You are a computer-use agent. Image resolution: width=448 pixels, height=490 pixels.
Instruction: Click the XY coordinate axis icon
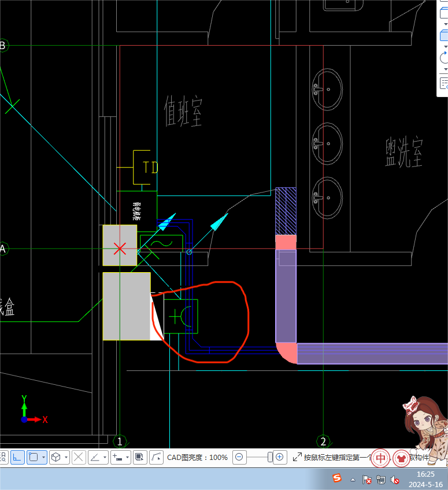click(34, 410)
